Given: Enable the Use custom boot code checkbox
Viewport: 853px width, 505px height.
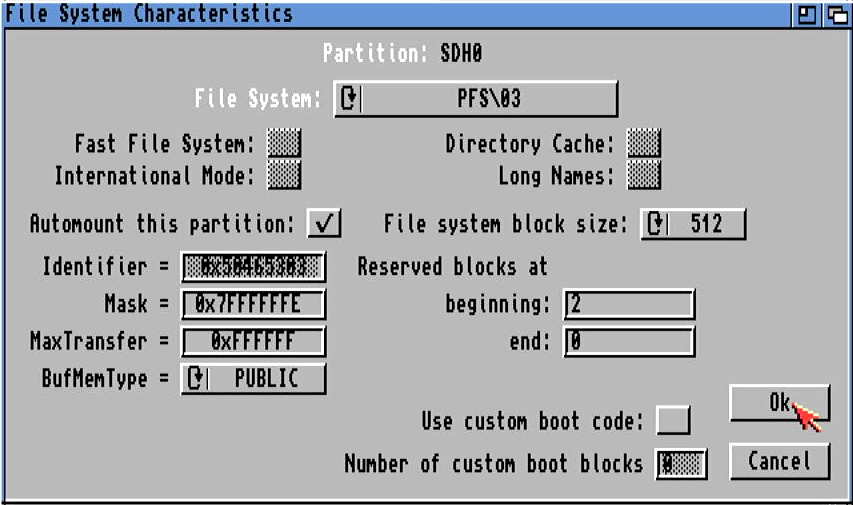Looking at the screenshot, I should coord(672,421).
